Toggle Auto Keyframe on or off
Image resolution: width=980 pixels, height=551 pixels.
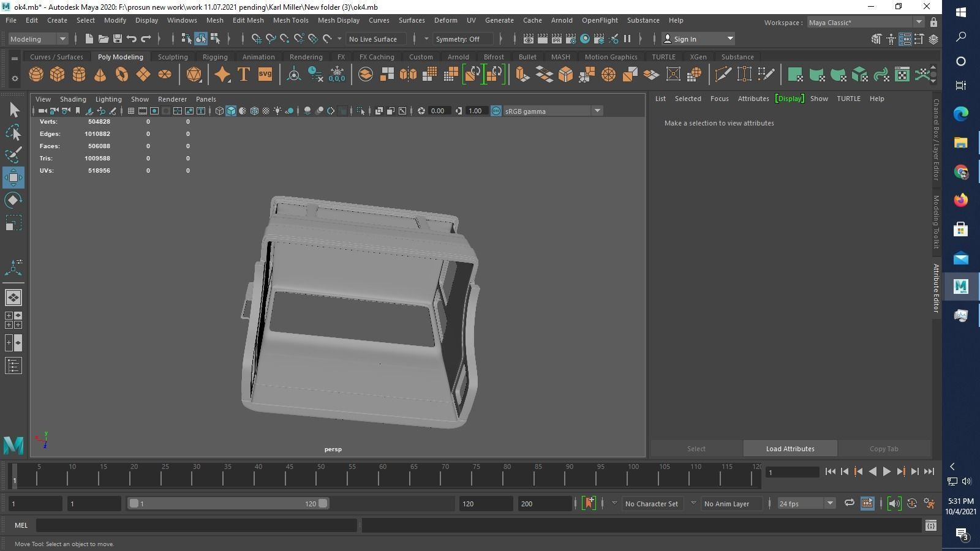coord(912,503)
